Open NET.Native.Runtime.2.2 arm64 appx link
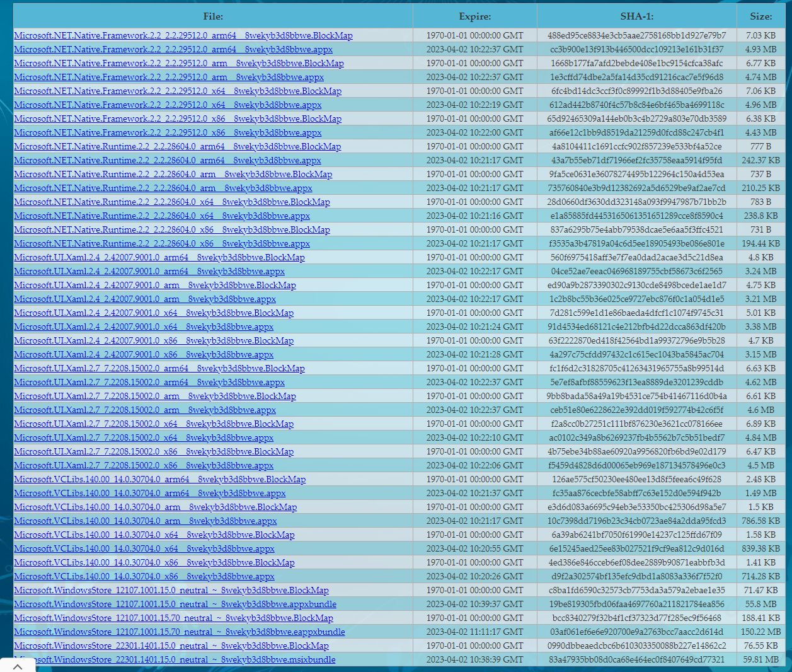This screenshot has width=792, height=672. point(168,160)
